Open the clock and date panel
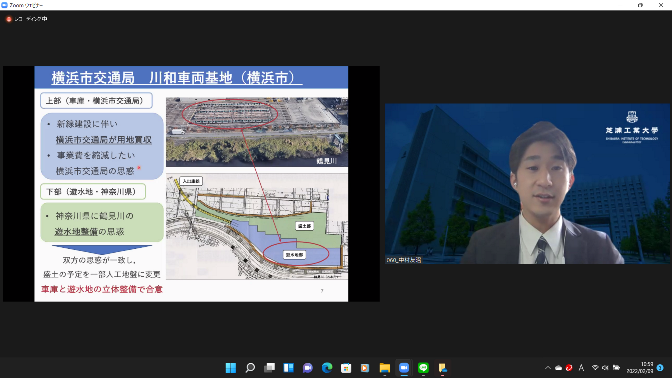The width and height of the screenshot is (672, 378). point(640,368)
